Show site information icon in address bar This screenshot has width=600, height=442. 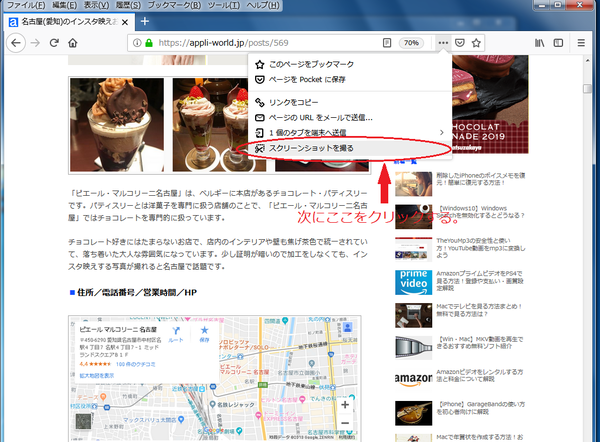(137, 43)
